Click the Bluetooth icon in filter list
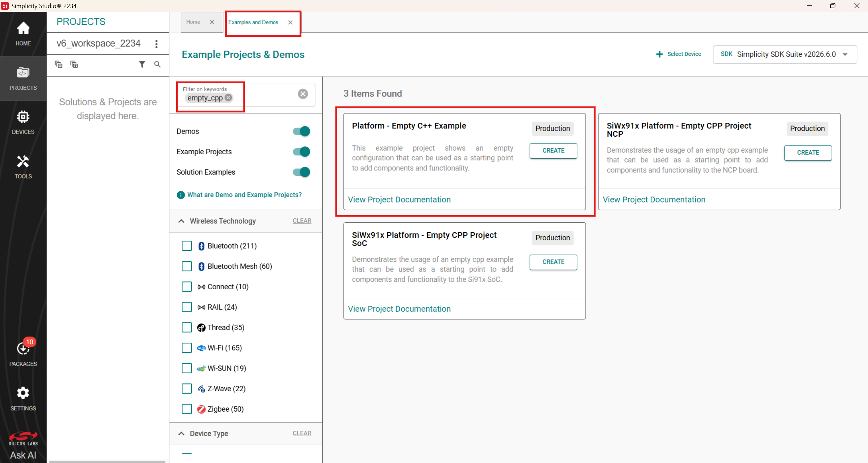 coord(201,246)
